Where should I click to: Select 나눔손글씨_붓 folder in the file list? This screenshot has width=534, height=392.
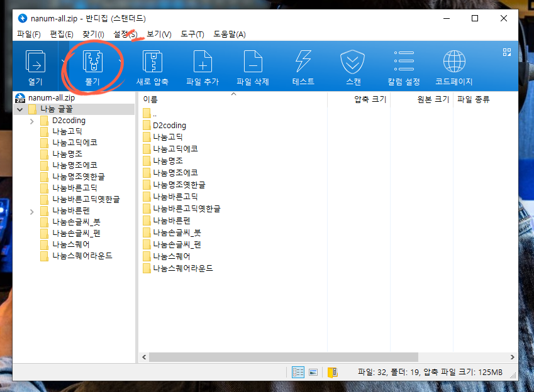pyautogui.click(x=172, y=232)
